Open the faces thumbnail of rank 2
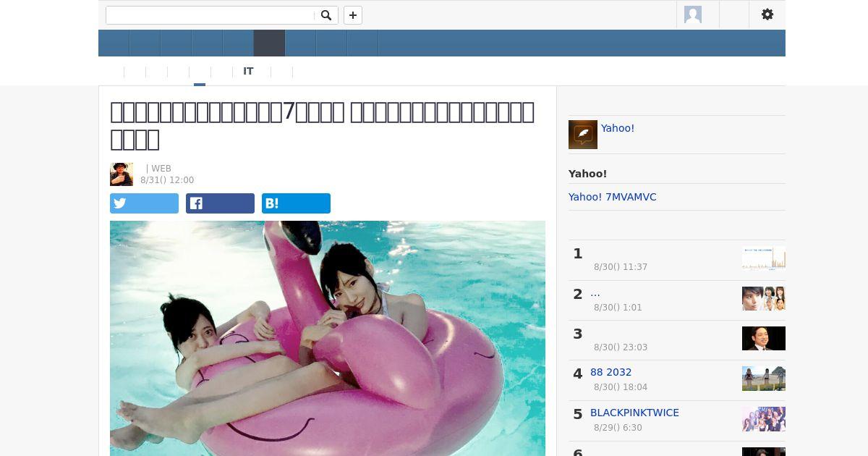868x456 pixels. (764, 298)
